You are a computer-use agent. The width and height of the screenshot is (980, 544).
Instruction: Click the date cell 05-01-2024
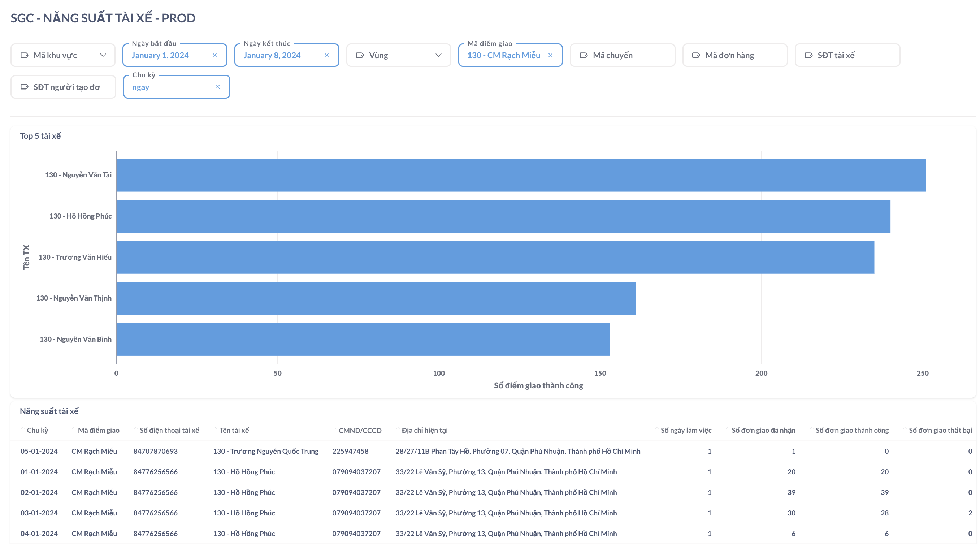click(x=39, y=451)
